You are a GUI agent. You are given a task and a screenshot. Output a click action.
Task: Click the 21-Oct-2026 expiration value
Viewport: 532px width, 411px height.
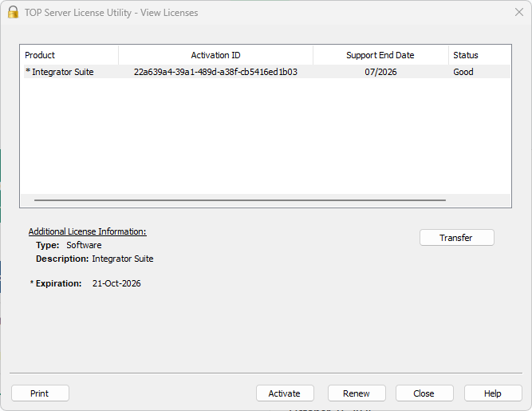pyautogui.click(x=116, y=283)
